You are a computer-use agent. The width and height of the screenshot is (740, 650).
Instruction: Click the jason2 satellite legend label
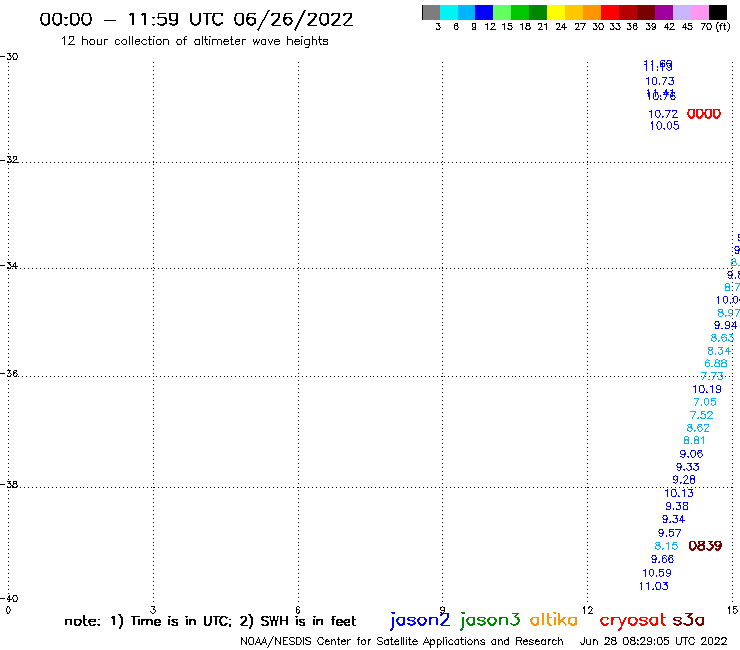pos(420,620)
